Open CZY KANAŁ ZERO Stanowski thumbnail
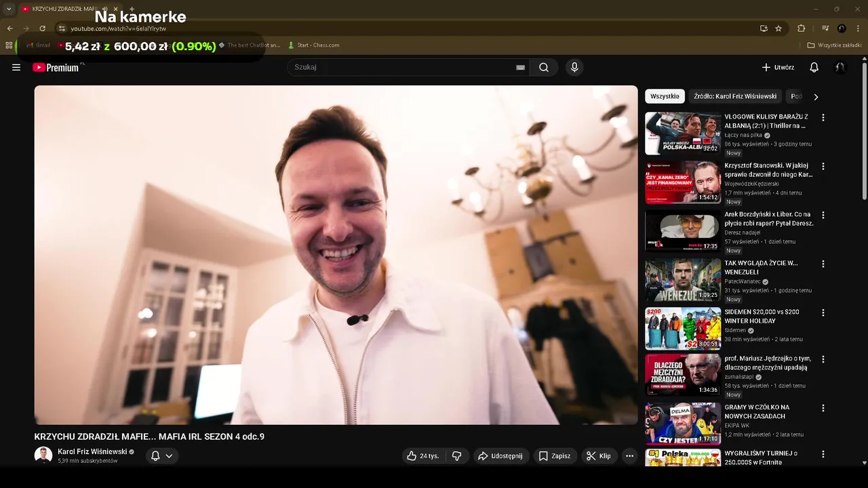Image resolution: width=868 pixels, height=488 pixels. pyautogui.click(x=682, y=182)
